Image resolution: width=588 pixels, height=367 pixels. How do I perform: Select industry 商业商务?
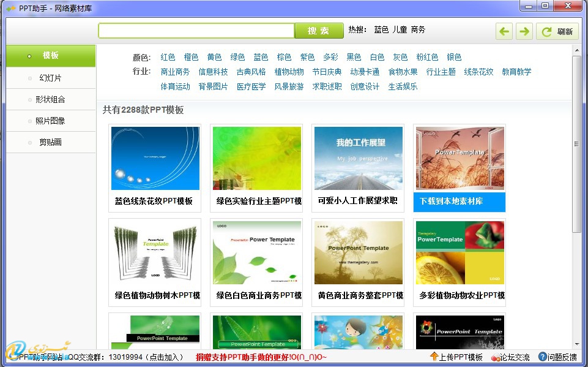[175, 72]
